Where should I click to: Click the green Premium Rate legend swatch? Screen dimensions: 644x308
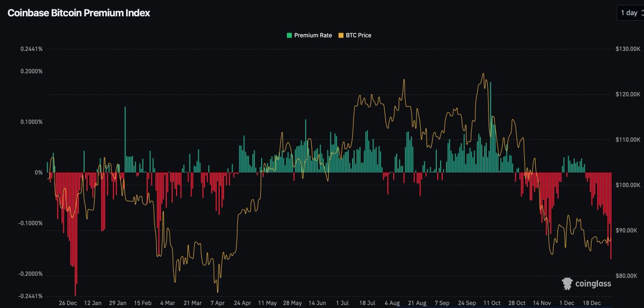pos(290,35)
